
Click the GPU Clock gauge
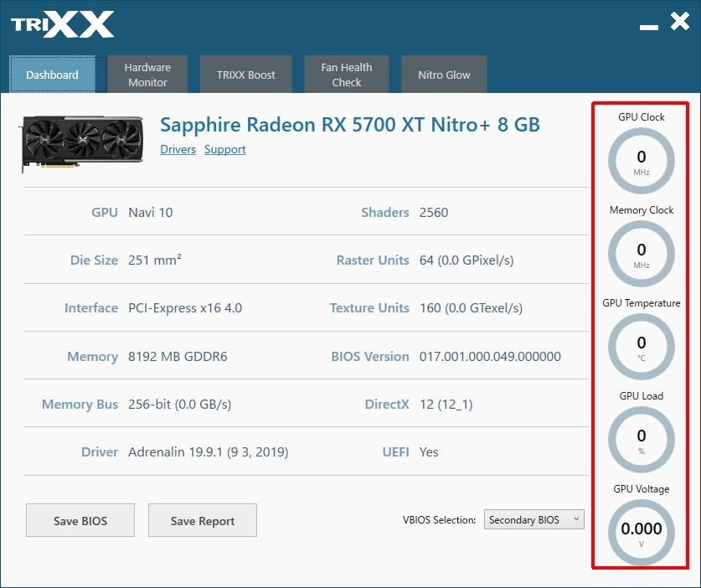coord(641,161)
